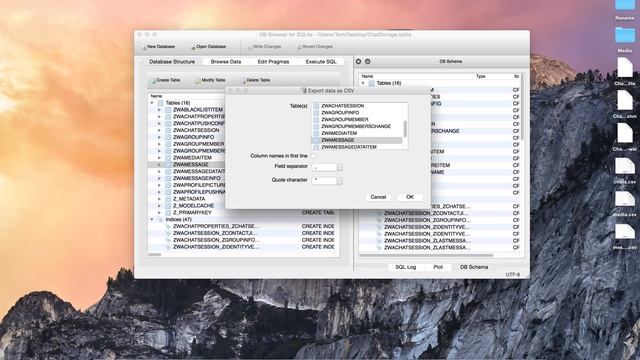
Task: Enable Column names in first line checkbox
Action: click(313, 156)
